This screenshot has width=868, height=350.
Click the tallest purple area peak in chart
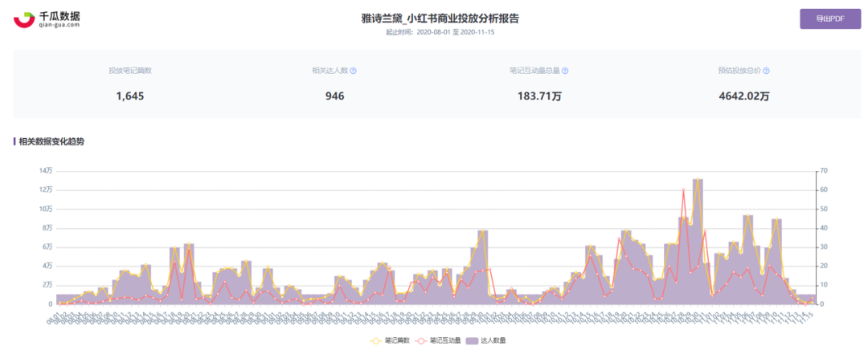[x=697, y=180]
